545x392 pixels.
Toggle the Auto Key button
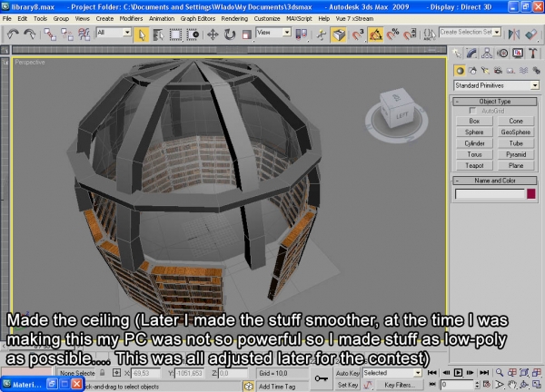coord(347,373)
